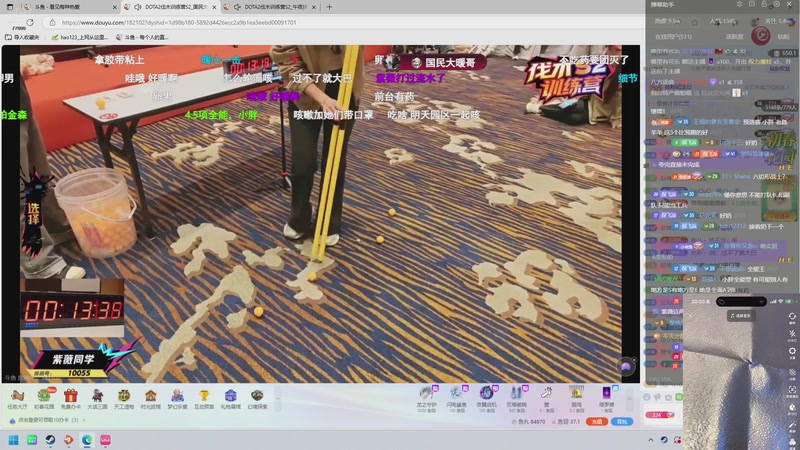Image resolution: width=800 pixels, height=450 pixels.
Task: Open Windows Start menu
Action: (x=14, y=440)
